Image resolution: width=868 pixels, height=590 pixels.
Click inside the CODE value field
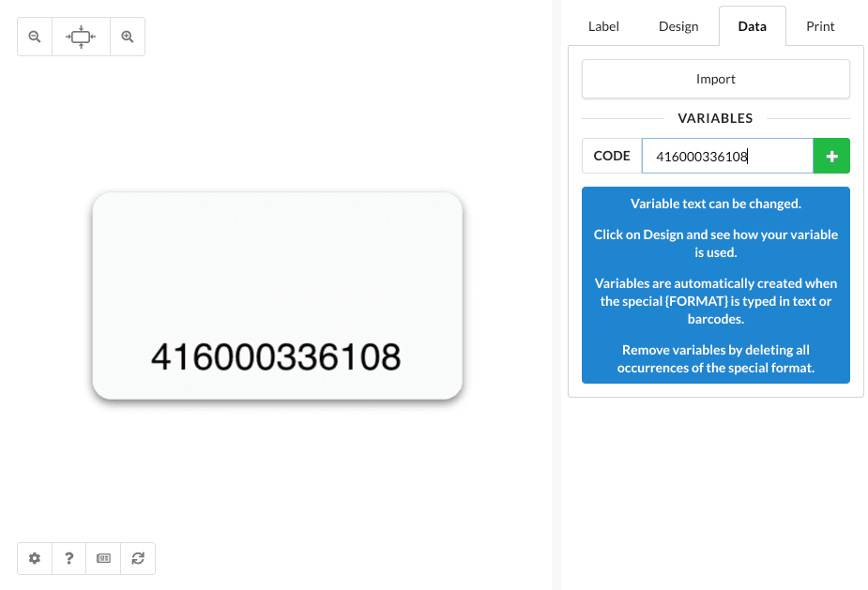tap(727, 155)
